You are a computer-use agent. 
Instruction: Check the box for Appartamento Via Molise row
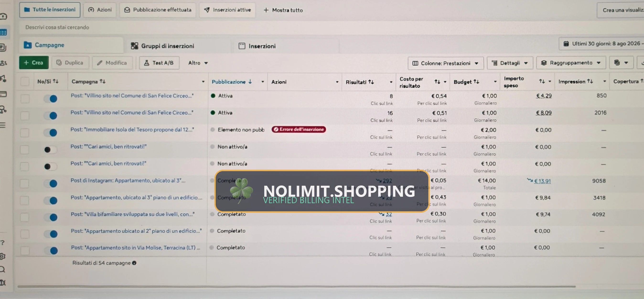point(25,250)
